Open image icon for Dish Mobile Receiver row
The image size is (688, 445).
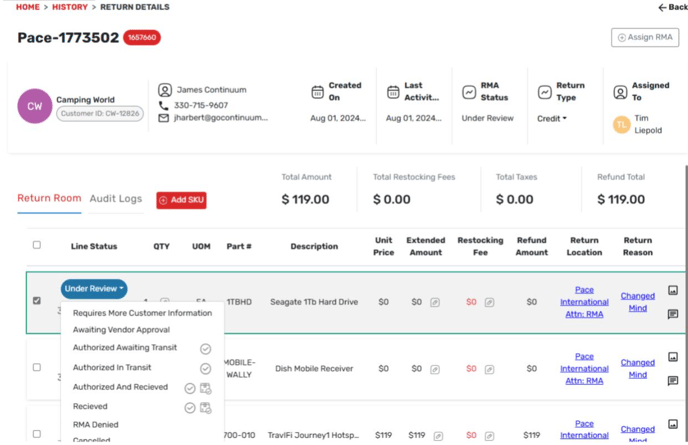(673, 357)
